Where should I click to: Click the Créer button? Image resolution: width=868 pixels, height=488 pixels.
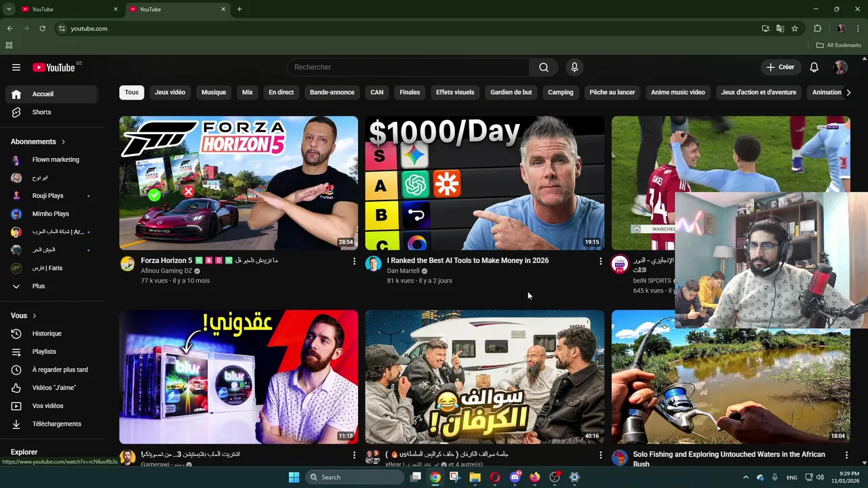[x=780, y=67]
